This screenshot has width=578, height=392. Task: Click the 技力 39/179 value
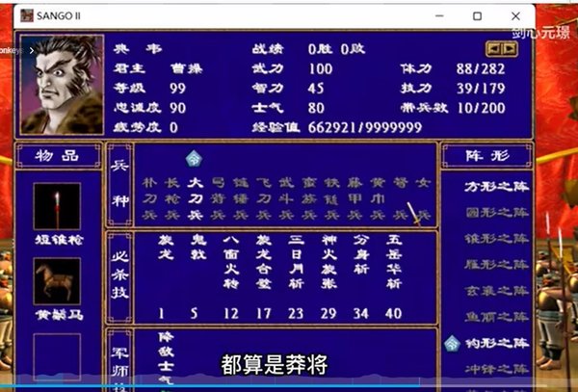tap(481, 89)
